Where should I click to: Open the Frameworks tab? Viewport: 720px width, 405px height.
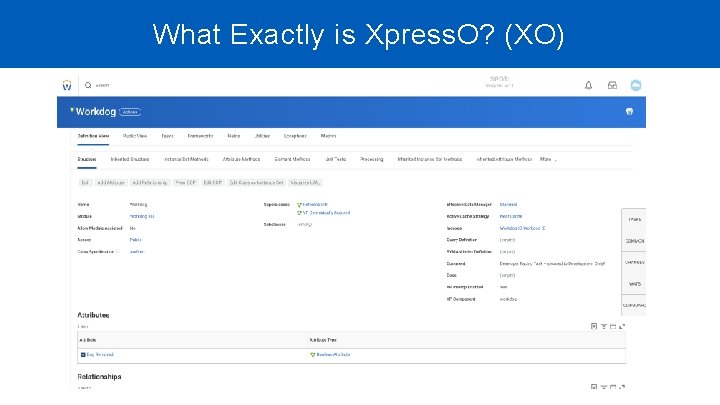click(201, 136)
